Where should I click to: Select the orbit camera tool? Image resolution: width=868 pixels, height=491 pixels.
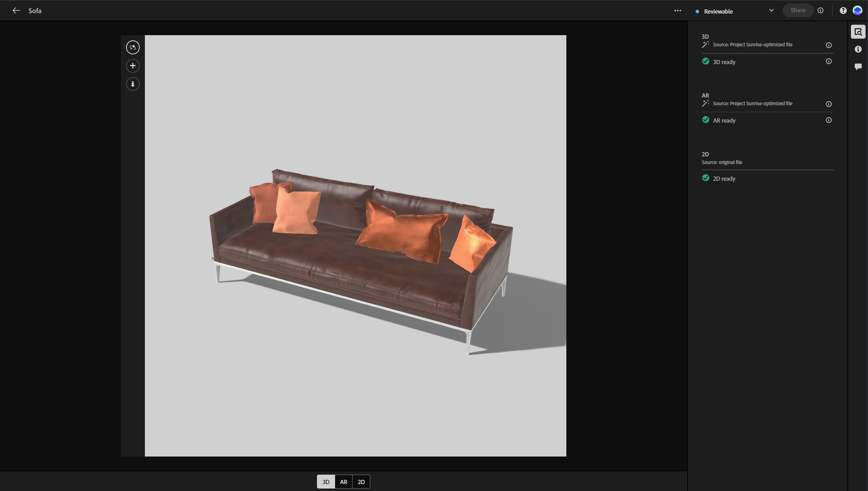coord(133,47)
